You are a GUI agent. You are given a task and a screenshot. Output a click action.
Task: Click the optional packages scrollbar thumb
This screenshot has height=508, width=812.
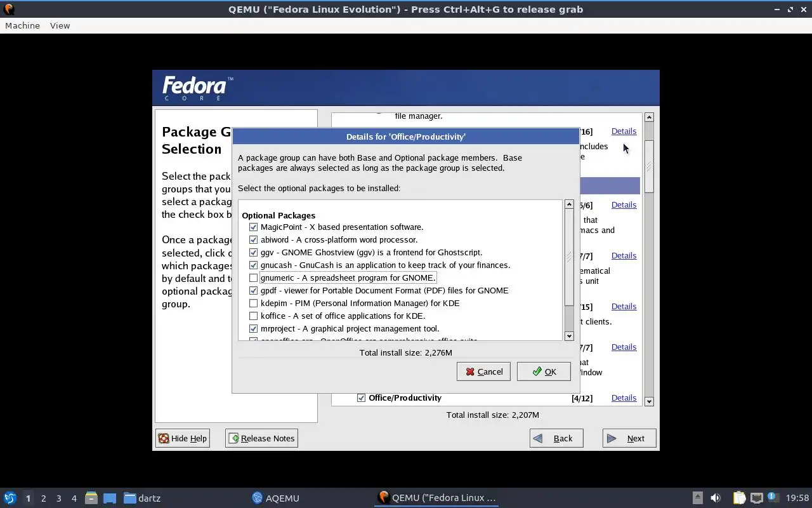pyautogui.click(x=569, y=258)
